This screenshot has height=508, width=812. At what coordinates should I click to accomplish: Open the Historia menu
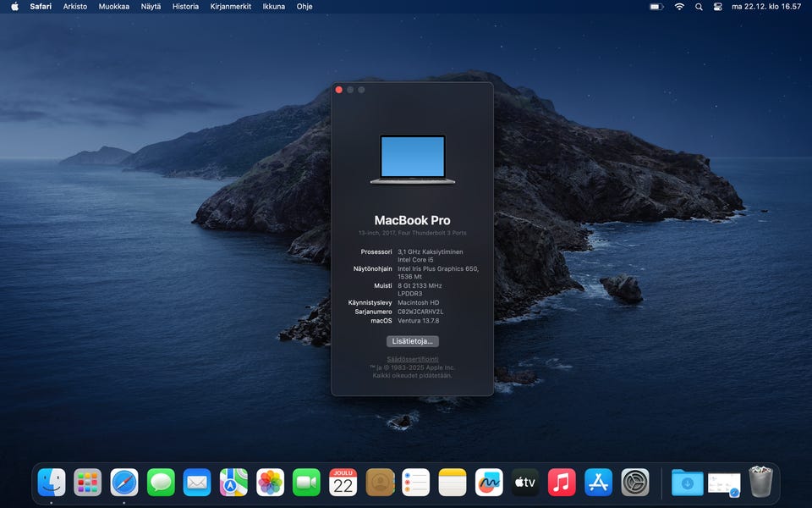click(185, 7)
